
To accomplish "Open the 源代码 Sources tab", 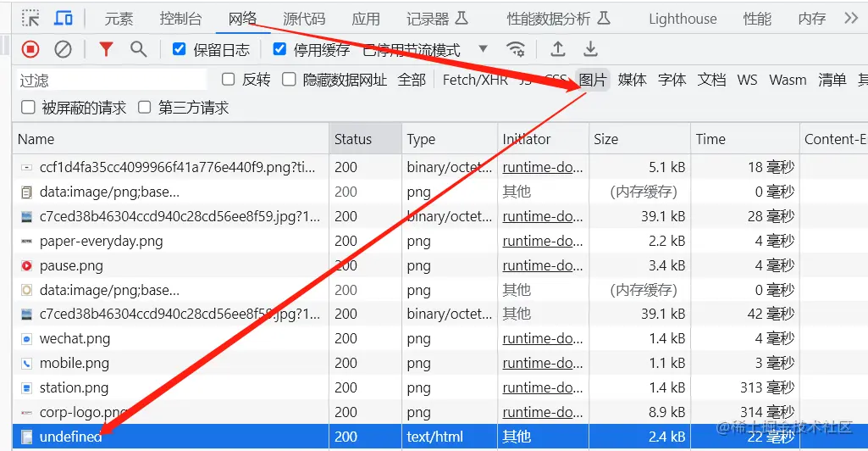I will [x=304, y=19].
